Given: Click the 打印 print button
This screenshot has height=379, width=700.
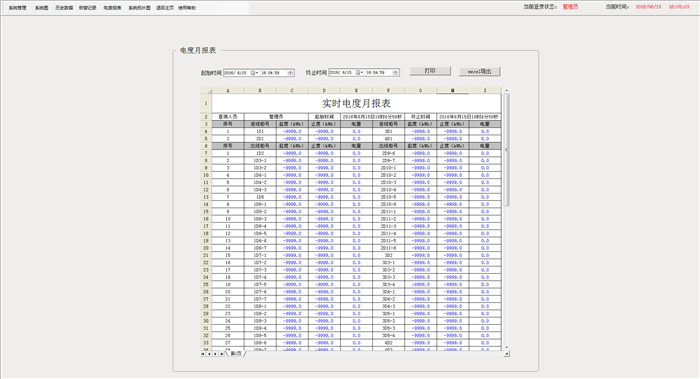Looking at the screenshot, I should coord(430,71).
